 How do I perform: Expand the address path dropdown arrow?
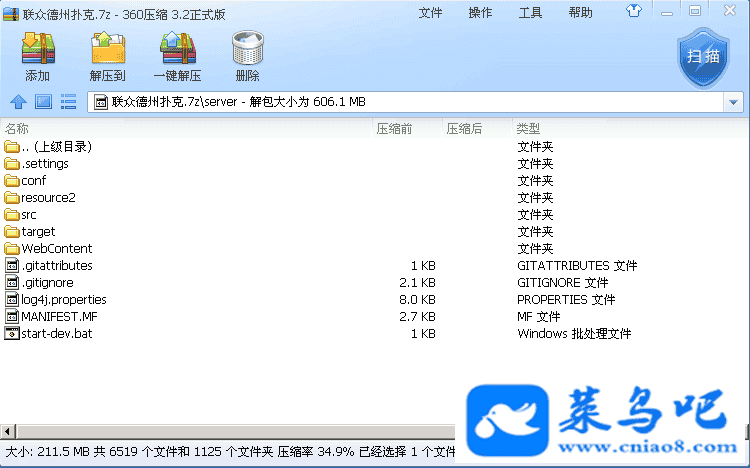click(x=733, y=102)
